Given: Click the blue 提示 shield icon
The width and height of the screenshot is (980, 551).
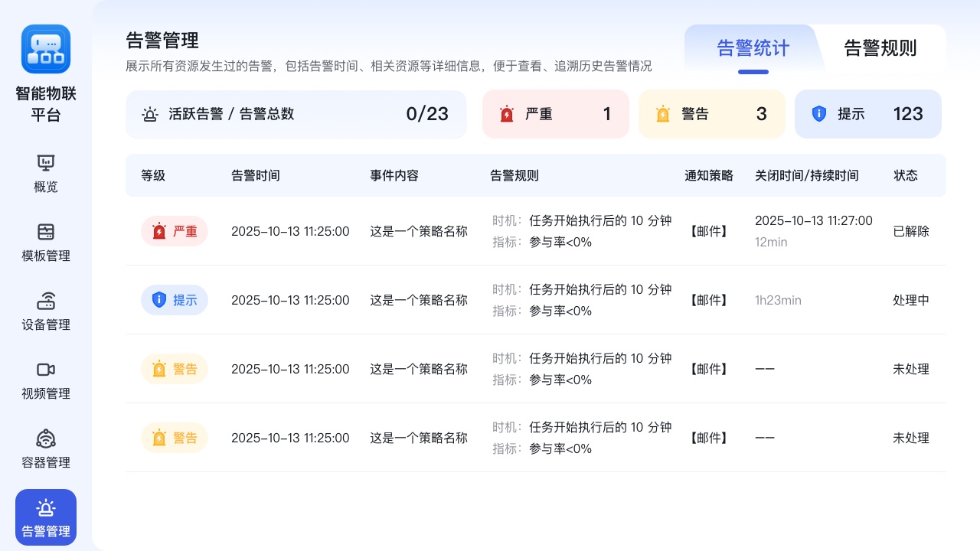Looking at the screenshot, I should click(819, 113).
